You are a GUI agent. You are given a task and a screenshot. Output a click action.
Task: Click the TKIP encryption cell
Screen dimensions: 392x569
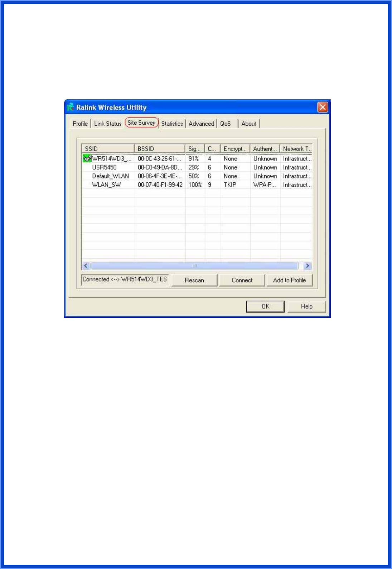tap(230, 185)
